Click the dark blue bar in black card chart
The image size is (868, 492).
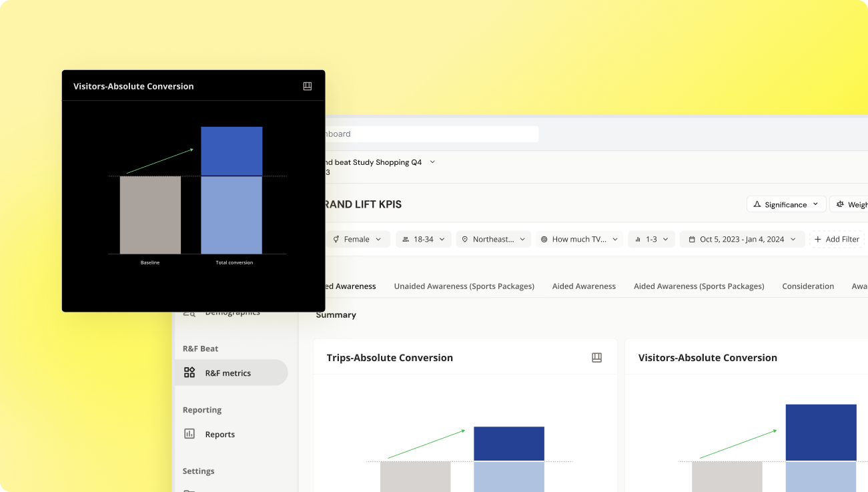232,151
